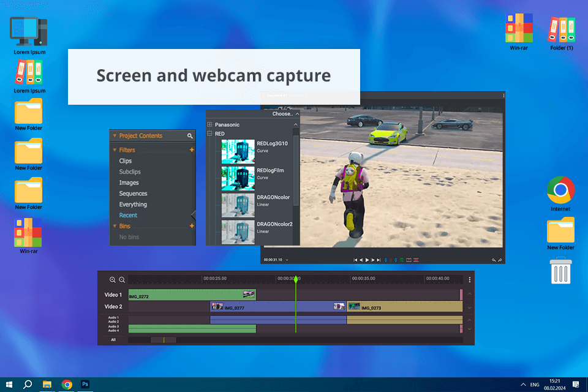Jump to the start of the sequence
Viewport: 588px width, 392px height.
click(x=355, y=260)
